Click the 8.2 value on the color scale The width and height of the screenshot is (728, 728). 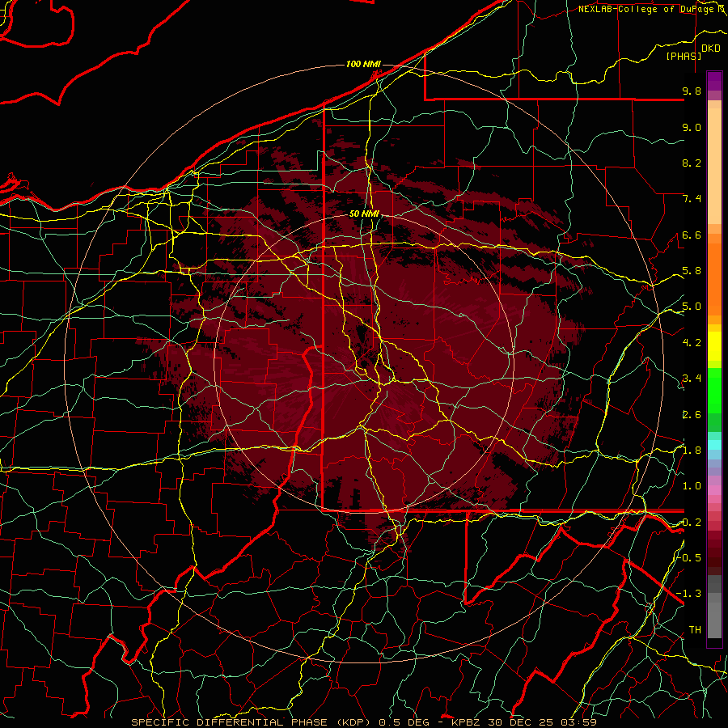coord(692,163)
